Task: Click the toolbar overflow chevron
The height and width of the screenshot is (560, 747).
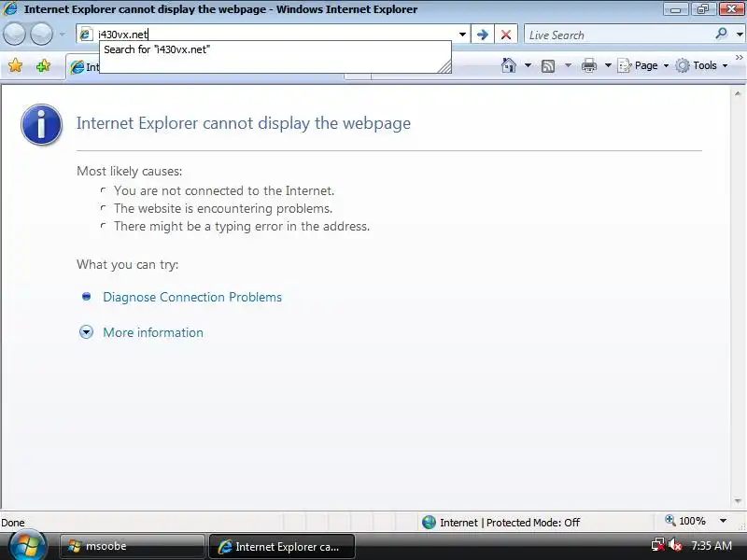Action: pyautogui.click(x=740, y=58)
